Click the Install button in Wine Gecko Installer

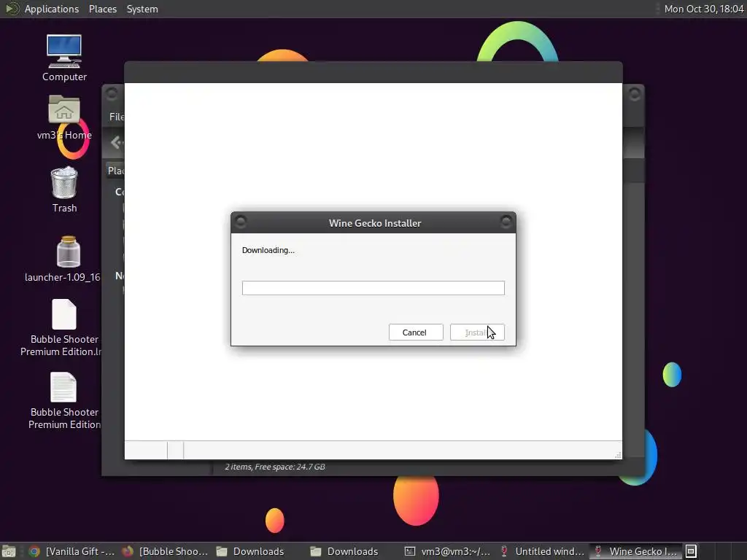[x=477, y=332]
